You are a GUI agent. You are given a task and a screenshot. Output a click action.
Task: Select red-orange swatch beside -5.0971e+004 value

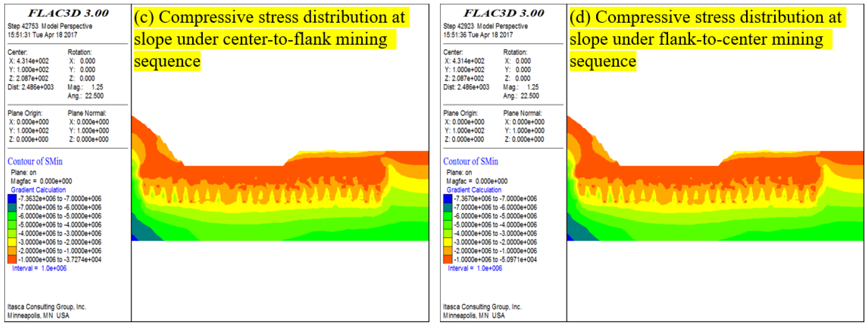click(447, 260)
